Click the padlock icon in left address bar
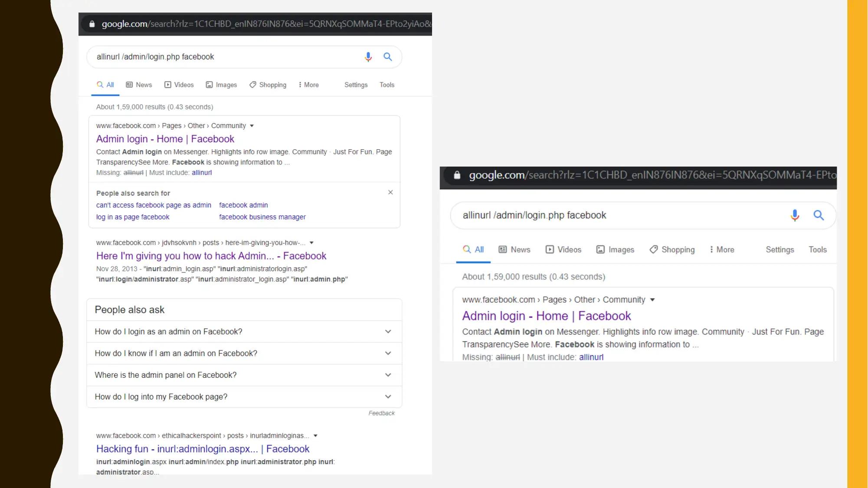868x488 pixels. click(x=92, y=24)
